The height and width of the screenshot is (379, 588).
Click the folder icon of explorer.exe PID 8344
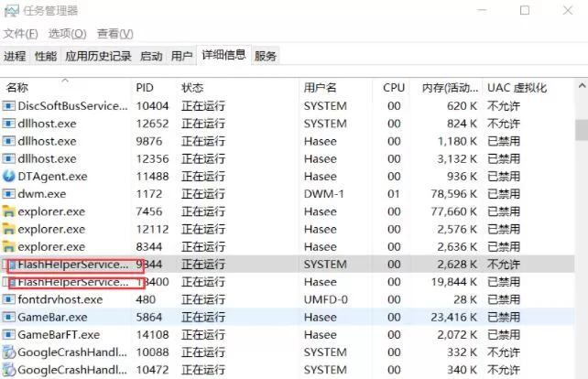(8, 246)
